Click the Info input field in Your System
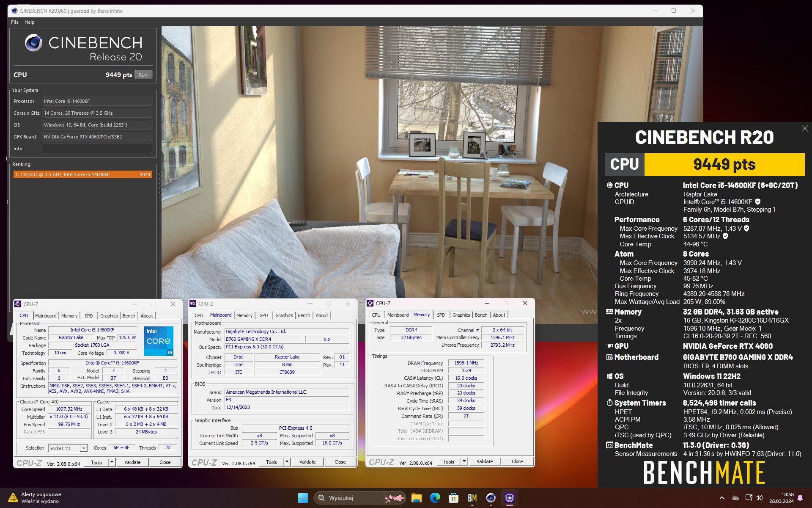The width and height of the screenshot is (812, 508). [97, 149]
